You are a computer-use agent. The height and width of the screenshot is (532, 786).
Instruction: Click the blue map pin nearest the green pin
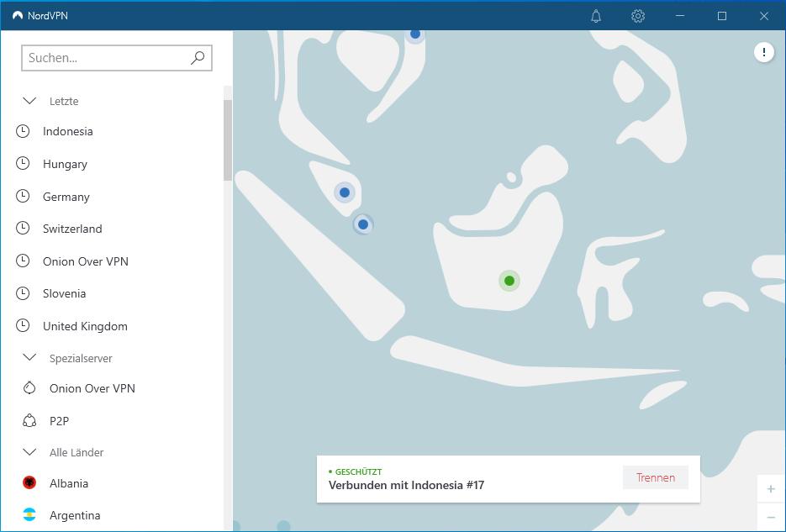click(x=363, y=224)
